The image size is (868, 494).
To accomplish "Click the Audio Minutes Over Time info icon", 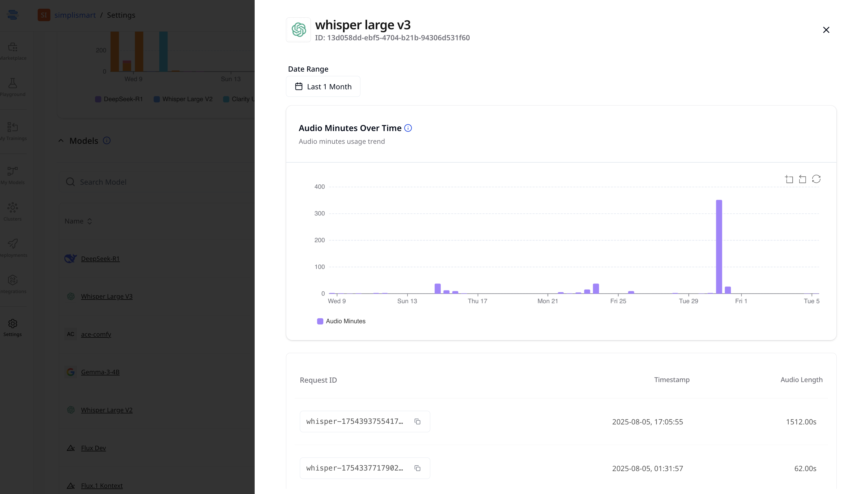I will point(408,128).
